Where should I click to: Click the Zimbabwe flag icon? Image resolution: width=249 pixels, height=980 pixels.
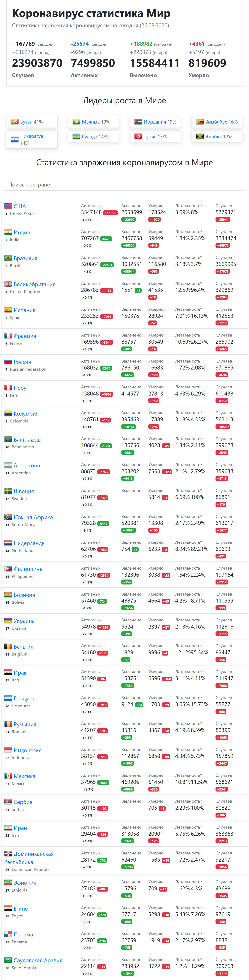(200, 122)
